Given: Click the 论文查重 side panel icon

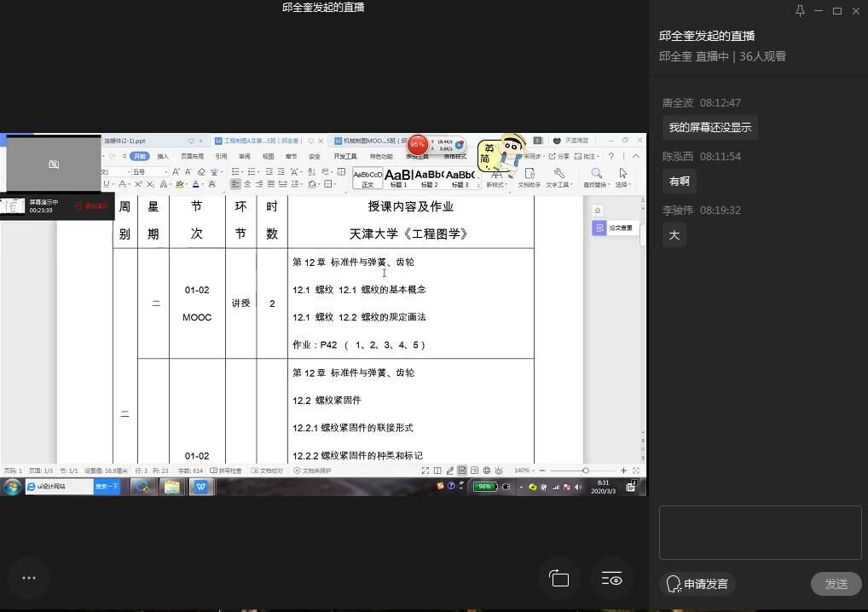Looking at the screenshot, I should click(614, 228).
